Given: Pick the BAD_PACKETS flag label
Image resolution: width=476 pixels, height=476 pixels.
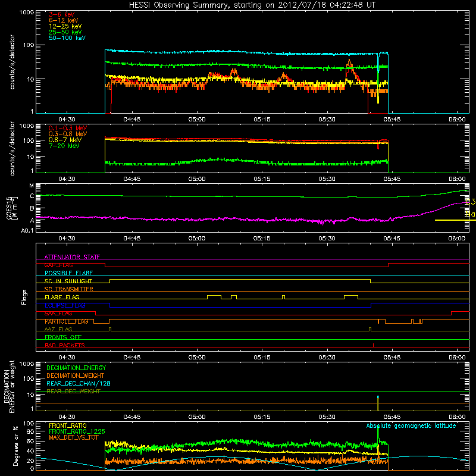Looking at the screenshot, I should pyautogui.click(x=65, y=345).
